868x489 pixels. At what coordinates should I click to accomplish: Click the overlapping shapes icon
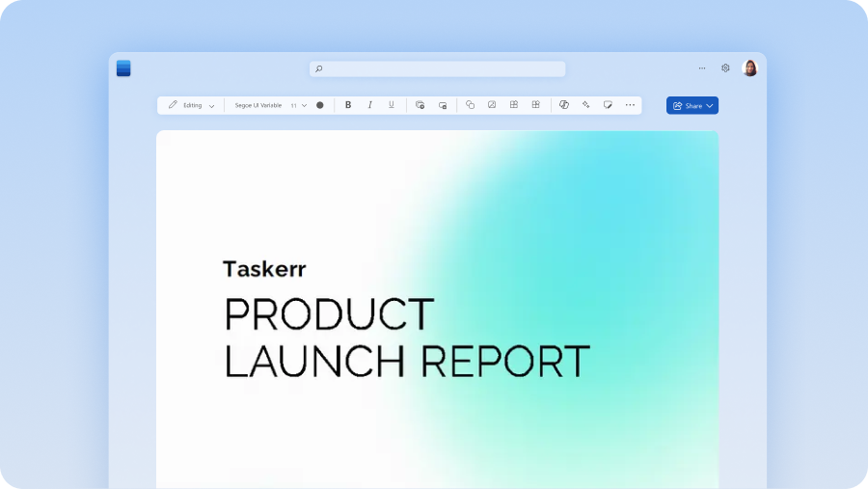470,105
